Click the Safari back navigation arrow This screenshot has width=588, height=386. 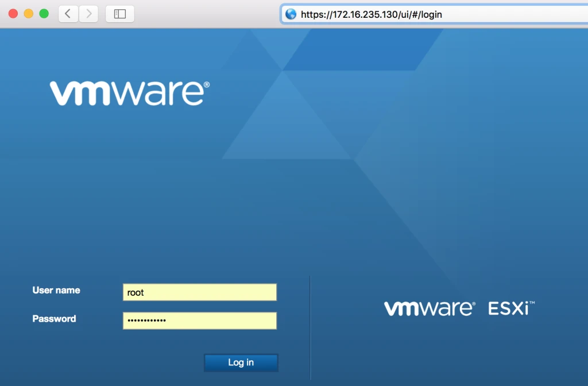pyautogui.click(x=68, y=14)
